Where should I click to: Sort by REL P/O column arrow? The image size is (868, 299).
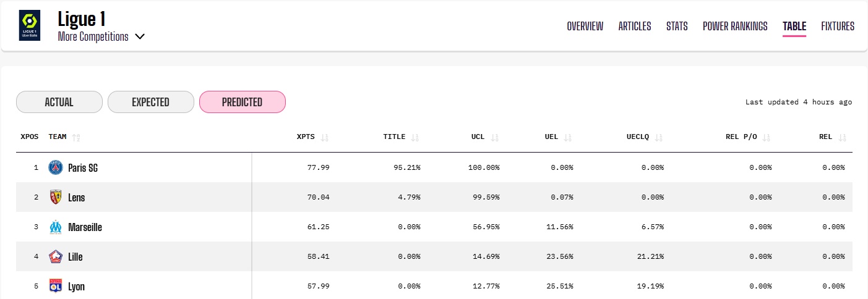(x=767, y=137)
